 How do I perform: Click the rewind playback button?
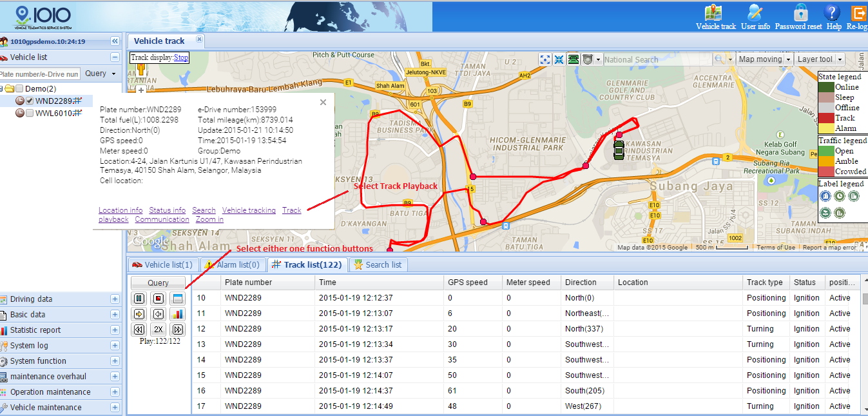click(139, 330)
